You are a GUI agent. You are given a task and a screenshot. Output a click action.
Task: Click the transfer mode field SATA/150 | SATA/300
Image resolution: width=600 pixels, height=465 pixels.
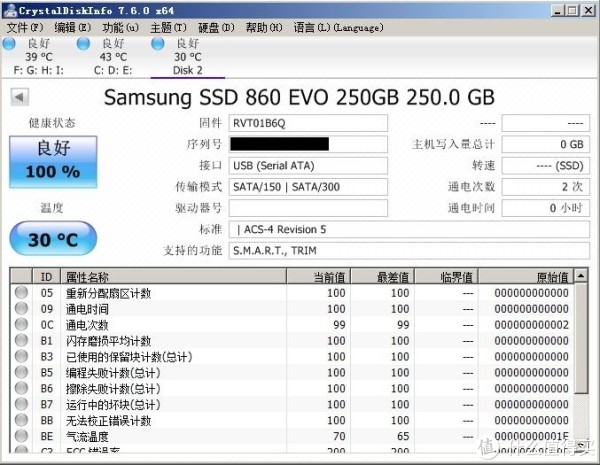tap(308, 187)
